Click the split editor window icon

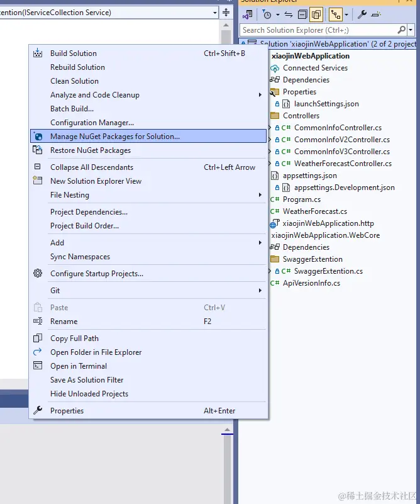coord(226,12)
